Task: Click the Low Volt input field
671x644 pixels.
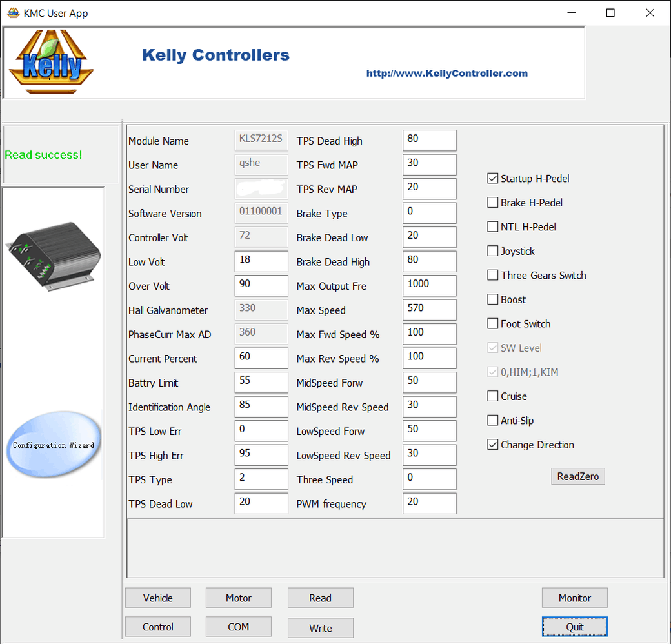Action: pos(261,261)
